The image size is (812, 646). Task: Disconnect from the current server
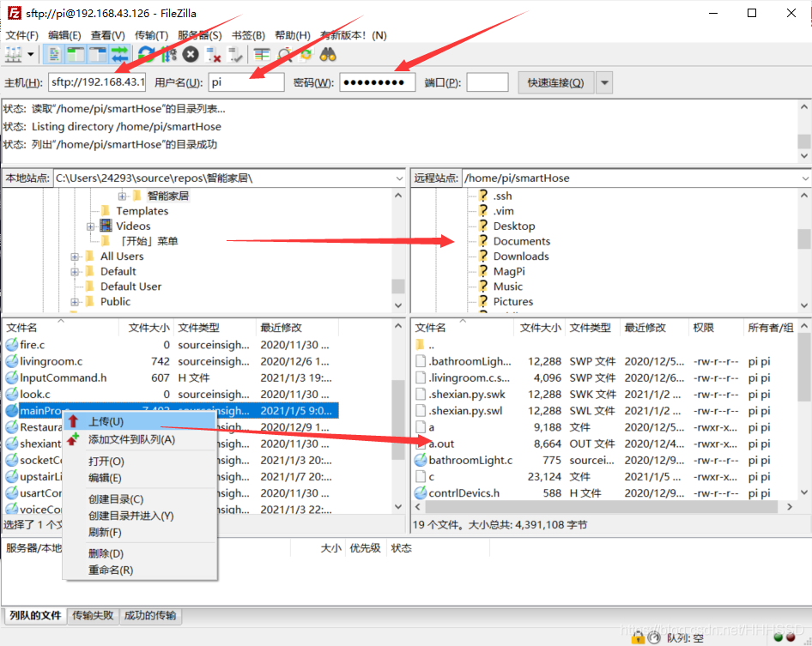tap(213, 54)
